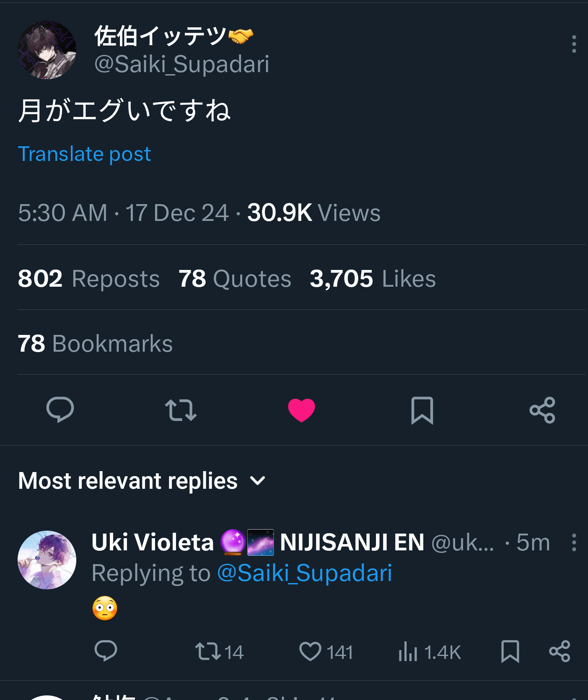Repost the main post
This screenshot has height=700, width=588.
(181, 410)
